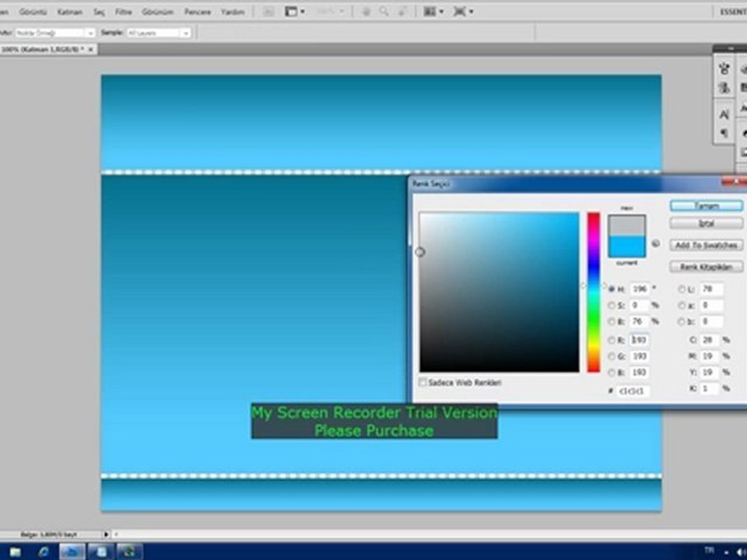Open the Renk Kitaplıkları button
747x560 pixels.
click(706, 267)
